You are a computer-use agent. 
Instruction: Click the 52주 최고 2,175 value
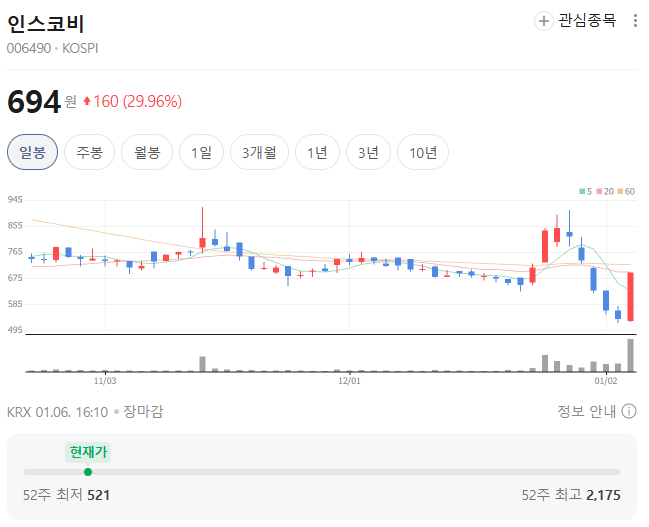(x=571, y=495)
